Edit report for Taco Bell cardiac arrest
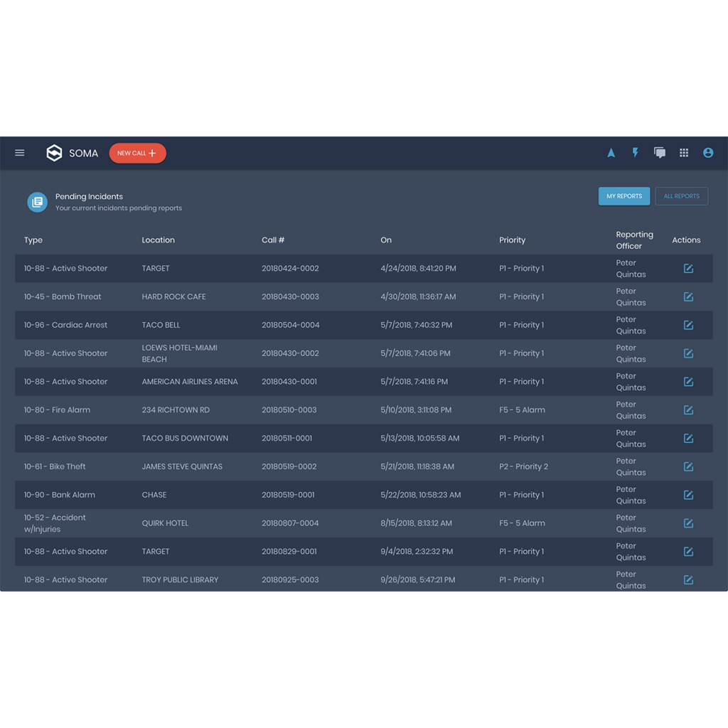The image size is (728, 728). (x=688, y=325)
